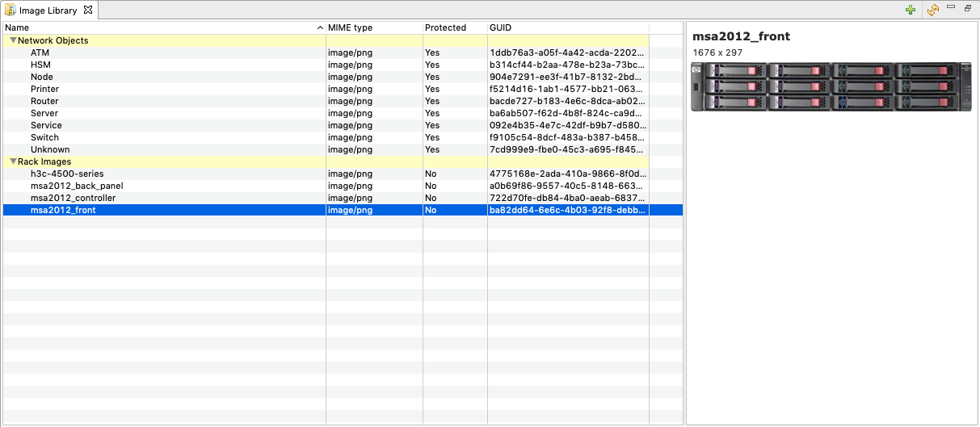
Task: Select the ATM image row
Action: point(40,52)
